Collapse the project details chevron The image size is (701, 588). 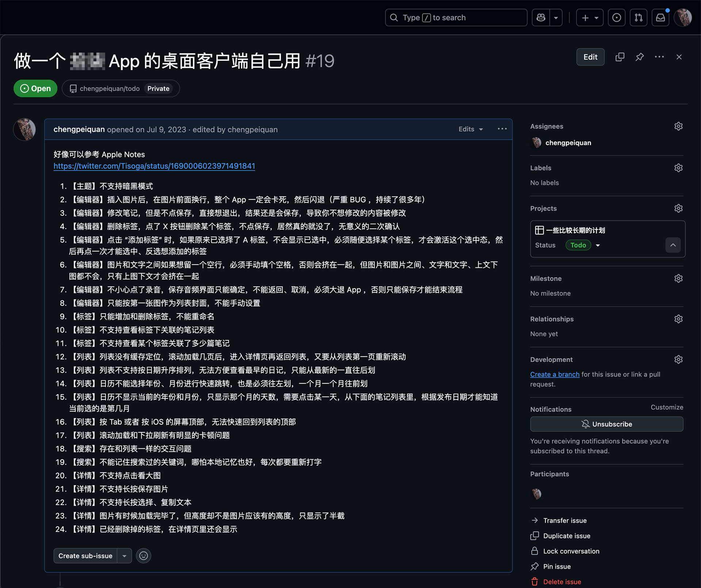[x=673, y=245]
